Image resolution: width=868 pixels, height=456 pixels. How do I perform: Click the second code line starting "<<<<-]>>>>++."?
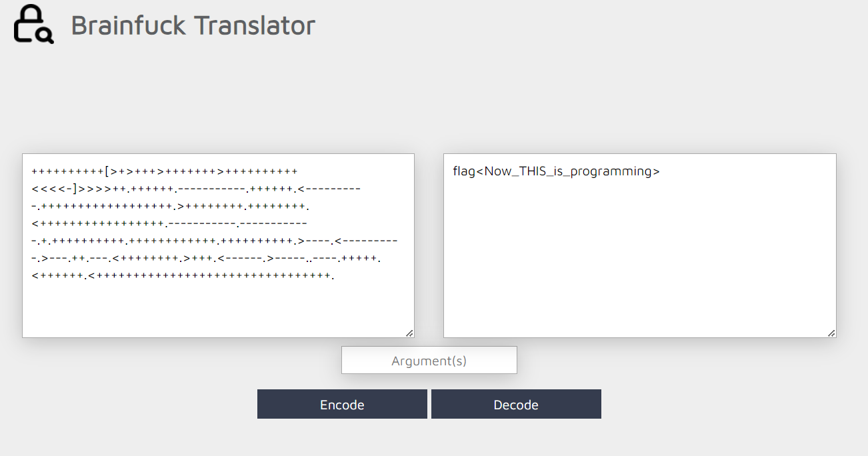point(196,189)
